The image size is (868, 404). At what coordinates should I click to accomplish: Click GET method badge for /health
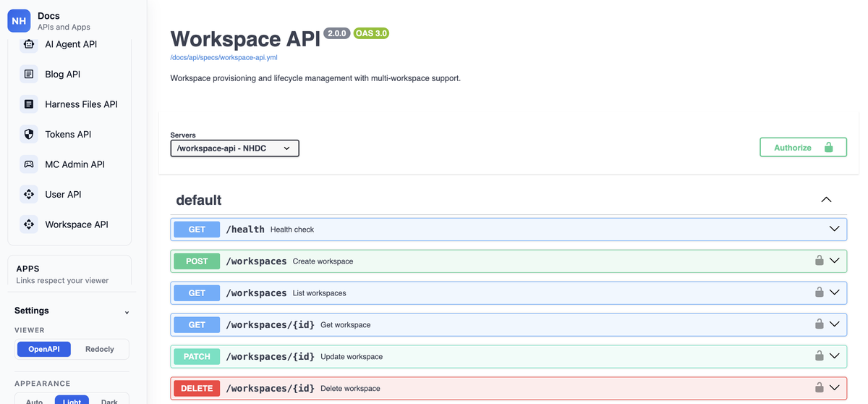tap(197, 230)
